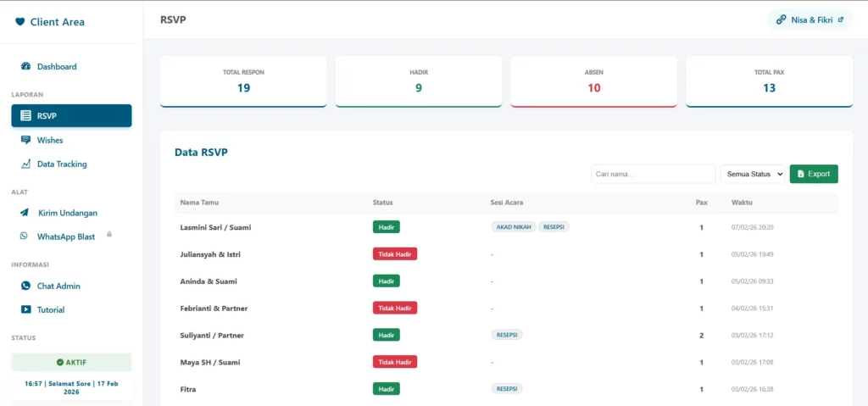Click the Kirim Undangan paper plane icon
Viewport: 868px width, 406px height.
(x=25, y=213)
